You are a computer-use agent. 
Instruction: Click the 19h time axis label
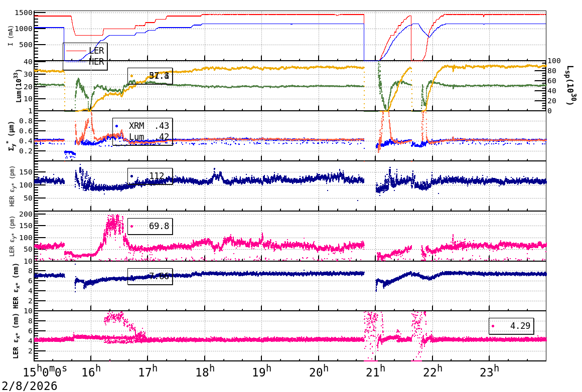point(262,372)
